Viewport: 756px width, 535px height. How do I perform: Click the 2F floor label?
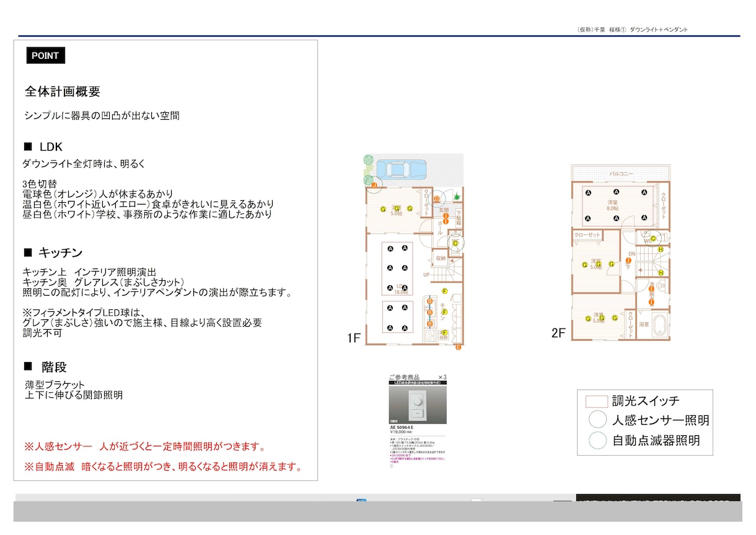[x=558, y=334]
